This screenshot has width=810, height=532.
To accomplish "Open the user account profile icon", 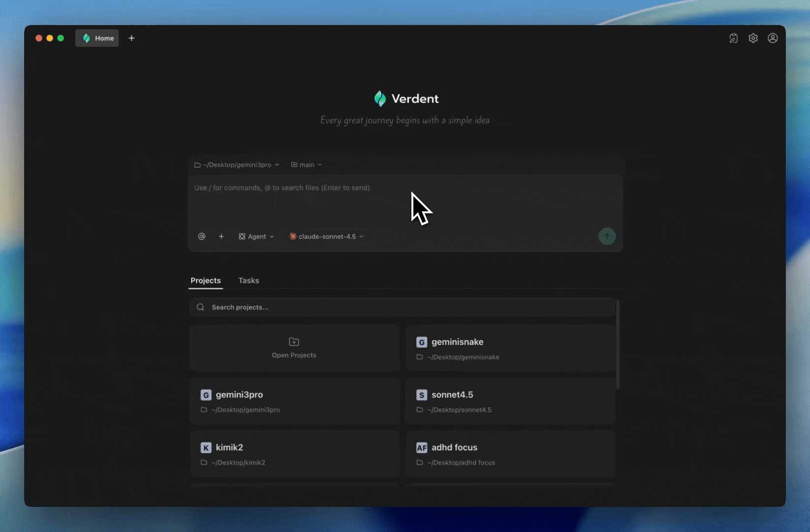I will pos(773,38).
